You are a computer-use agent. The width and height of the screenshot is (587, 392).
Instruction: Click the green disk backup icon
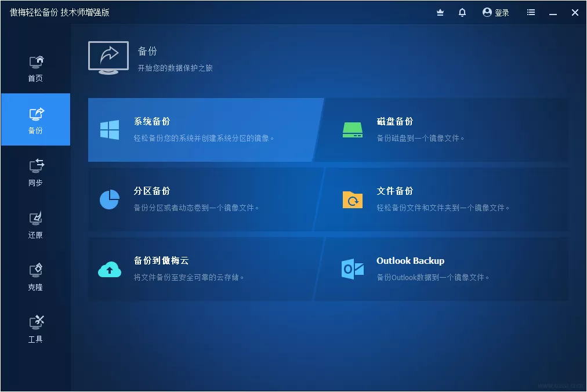[x=352, y=130]
